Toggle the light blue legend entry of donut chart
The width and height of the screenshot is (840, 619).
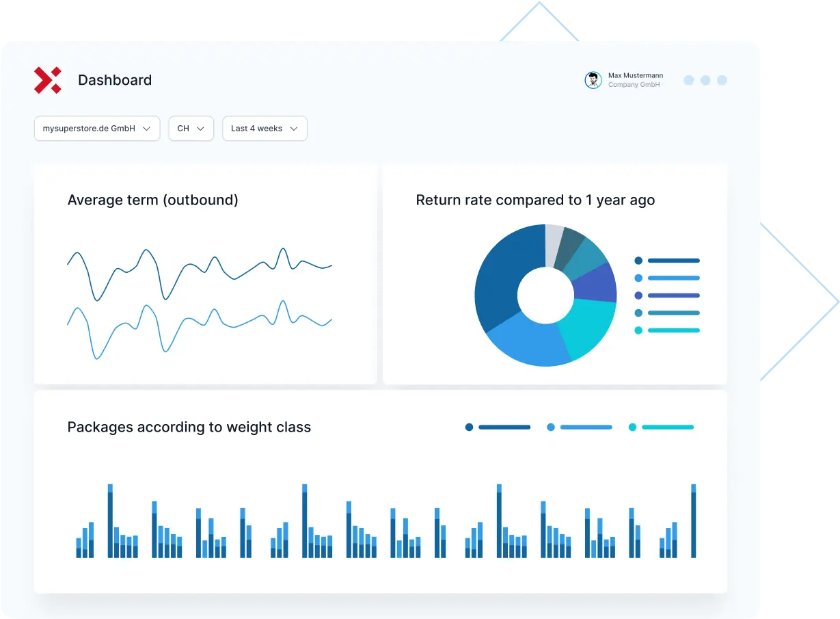[x=667, y=278]
